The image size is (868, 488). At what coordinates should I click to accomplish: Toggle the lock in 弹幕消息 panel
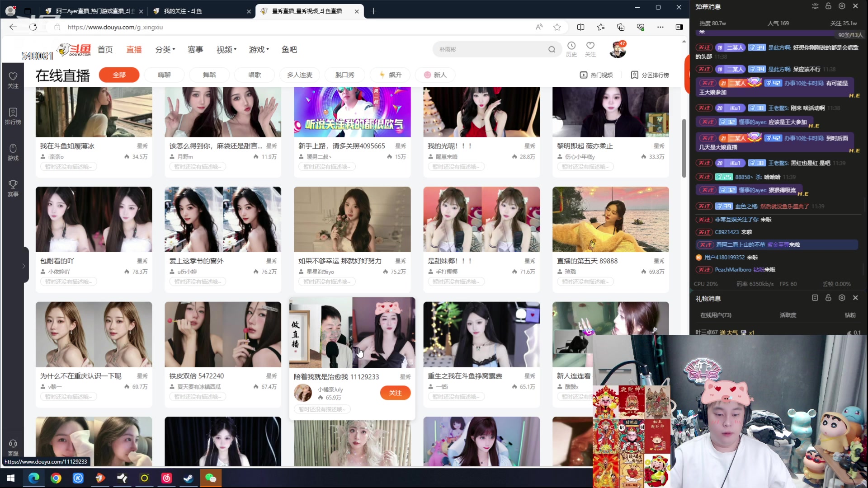[828, 6]
